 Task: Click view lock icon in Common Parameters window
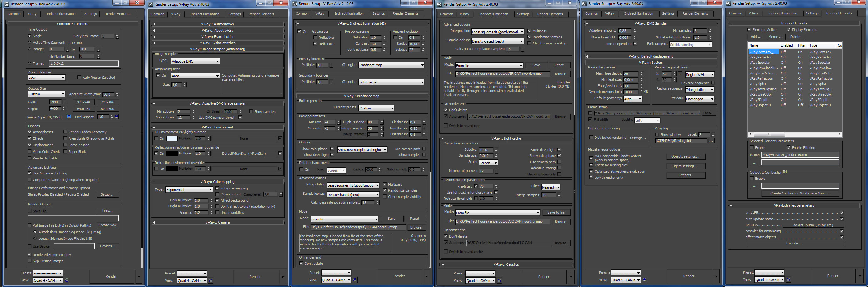click(x=67, y=280)
